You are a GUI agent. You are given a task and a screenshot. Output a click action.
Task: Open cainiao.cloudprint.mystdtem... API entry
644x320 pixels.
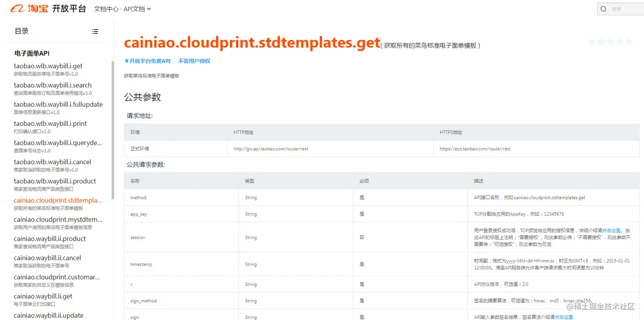click(58, 219)
